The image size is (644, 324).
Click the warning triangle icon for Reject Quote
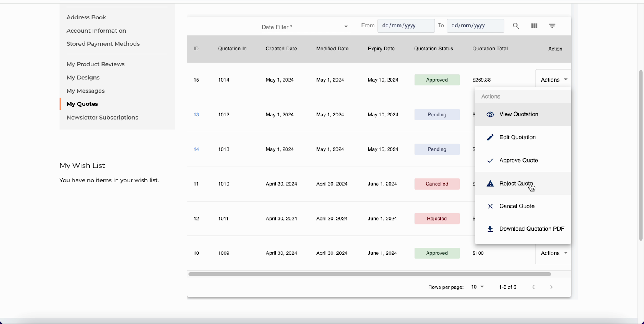(490, 184)
